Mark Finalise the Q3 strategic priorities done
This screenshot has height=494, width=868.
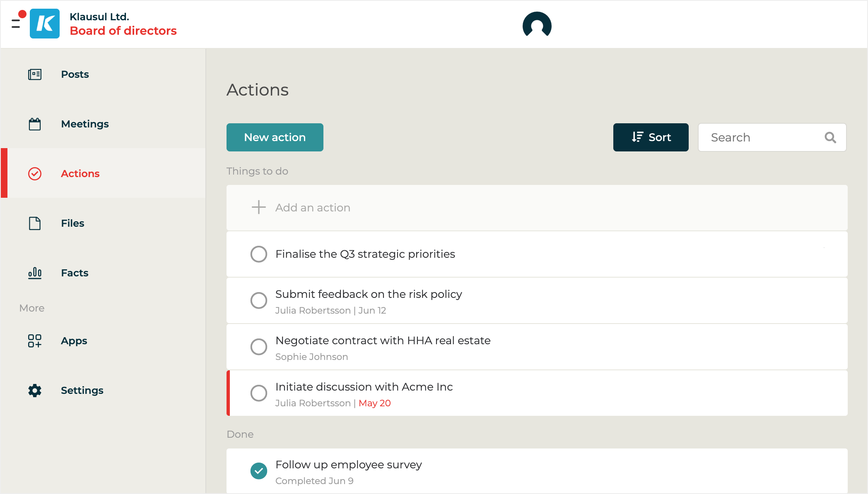pyautogui.click(x=259, y=254)
